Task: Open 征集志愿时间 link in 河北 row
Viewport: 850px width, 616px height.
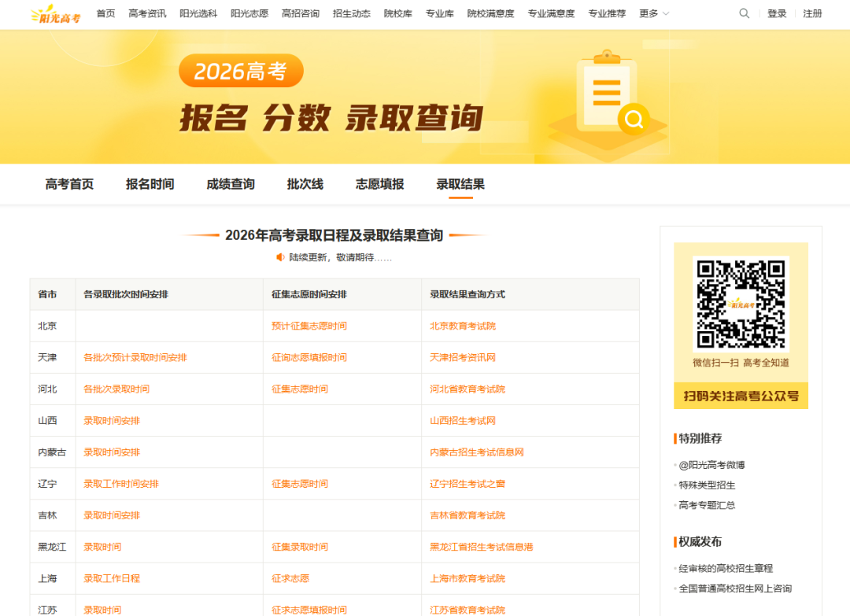Action: (x=300, y=389)
